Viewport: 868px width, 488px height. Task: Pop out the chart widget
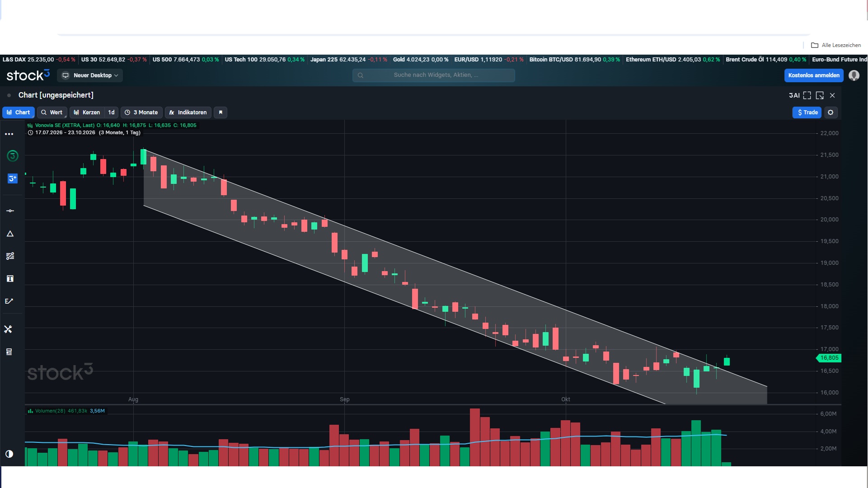point(820,95)
